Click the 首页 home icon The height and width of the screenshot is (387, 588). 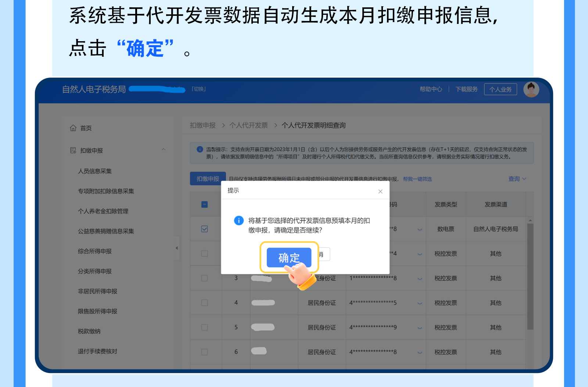point(73,128)
